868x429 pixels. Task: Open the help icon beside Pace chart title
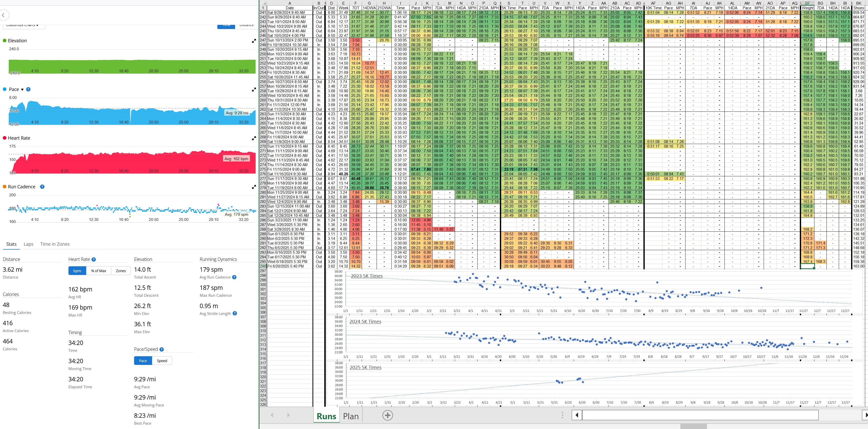tap(28, 89)
